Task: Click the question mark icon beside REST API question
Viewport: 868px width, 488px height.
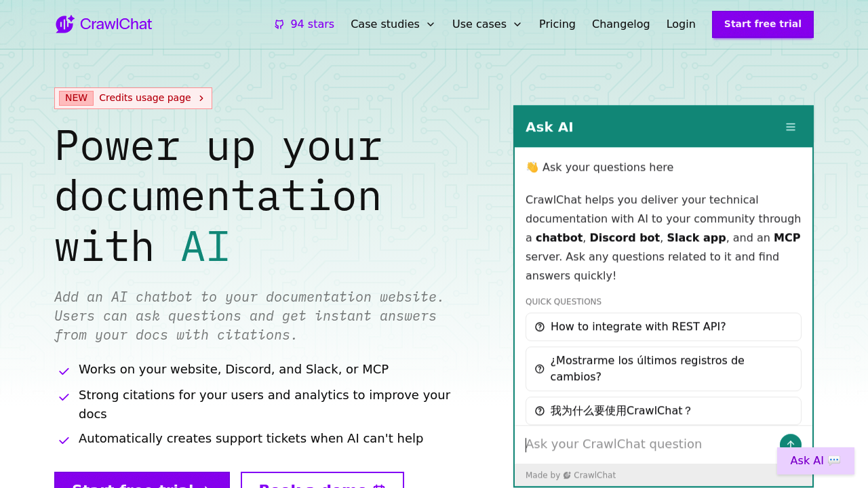Action: [x=539, y=326]
